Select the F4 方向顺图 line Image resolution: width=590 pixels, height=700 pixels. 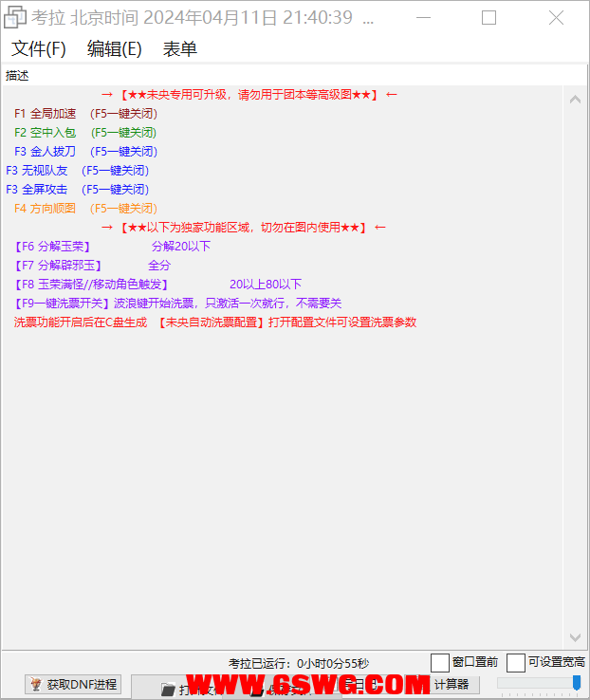[x=85, y=209]
